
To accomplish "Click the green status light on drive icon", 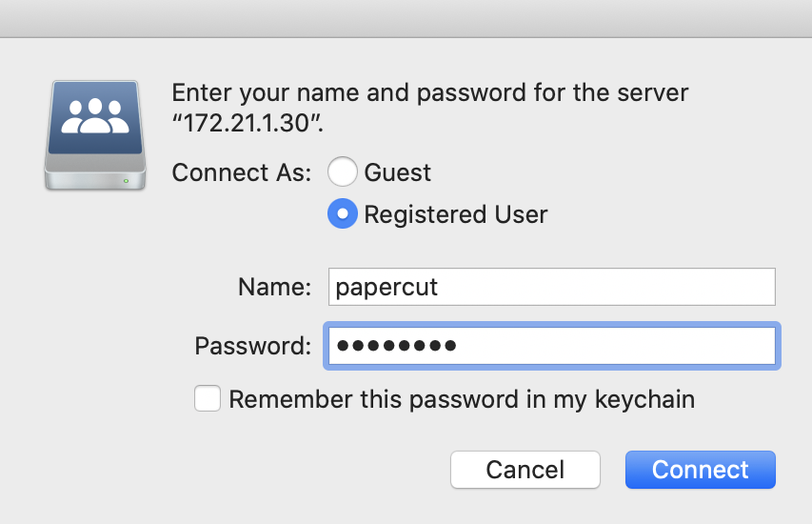I will pos(126,181).
